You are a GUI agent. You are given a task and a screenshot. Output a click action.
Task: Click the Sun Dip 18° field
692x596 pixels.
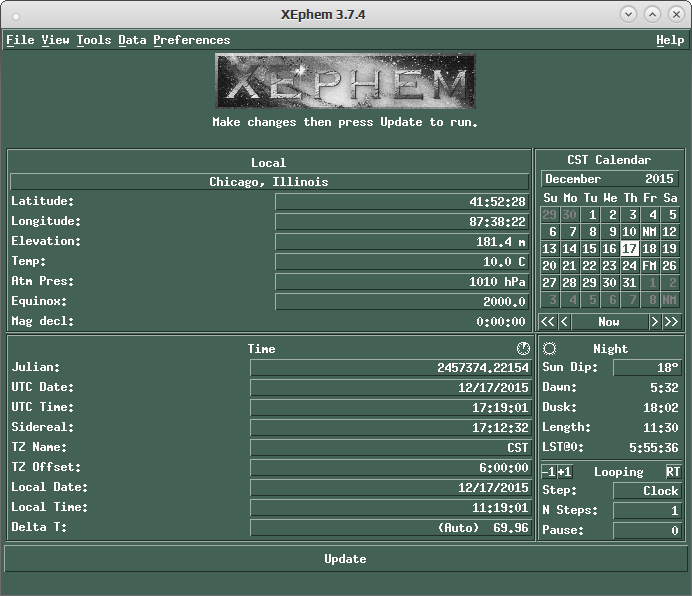pyautogui.click(x=647, y=367)
